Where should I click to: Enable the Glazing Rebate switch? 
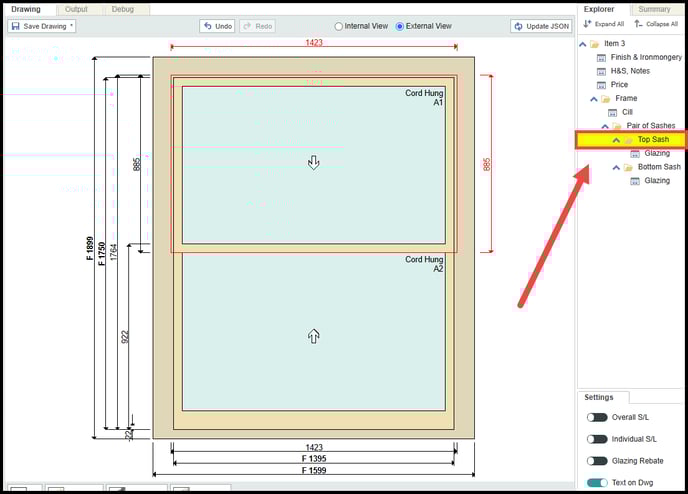[597, 461]
